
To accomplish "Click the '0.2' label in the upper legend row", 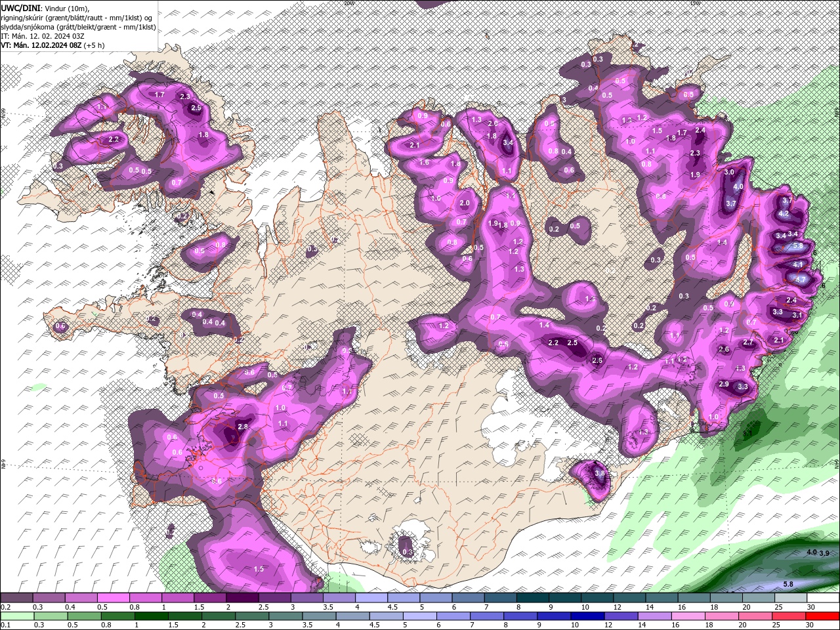I will point(5,607).
